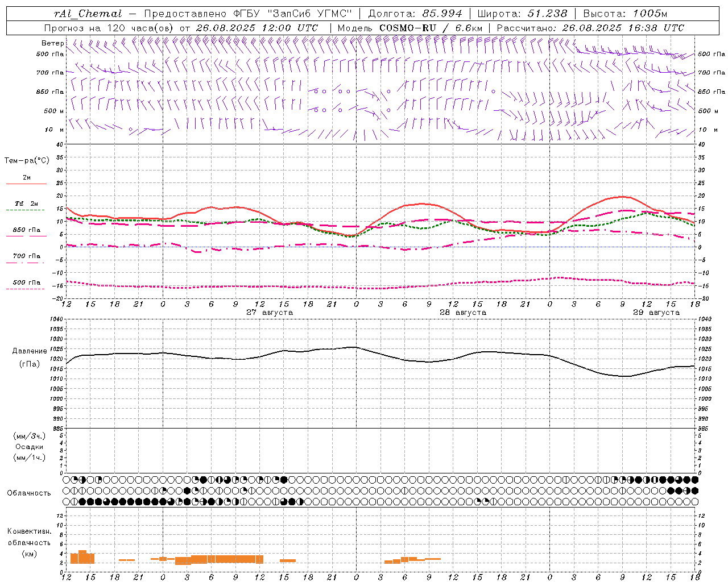Image resolution: width=728 pixels, height=582 pixels.
Task: Click the elevation text "Высота: 1005м"
Action: (x=625, y=14)
